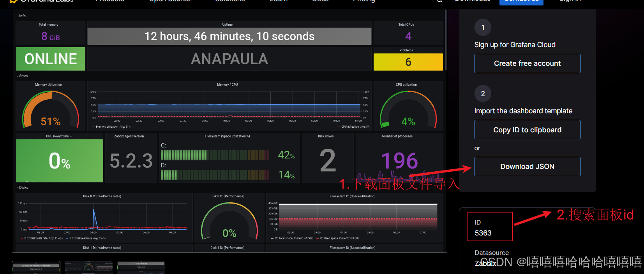Click the Disk 1 D: (Performance) title

coord(228,248)
